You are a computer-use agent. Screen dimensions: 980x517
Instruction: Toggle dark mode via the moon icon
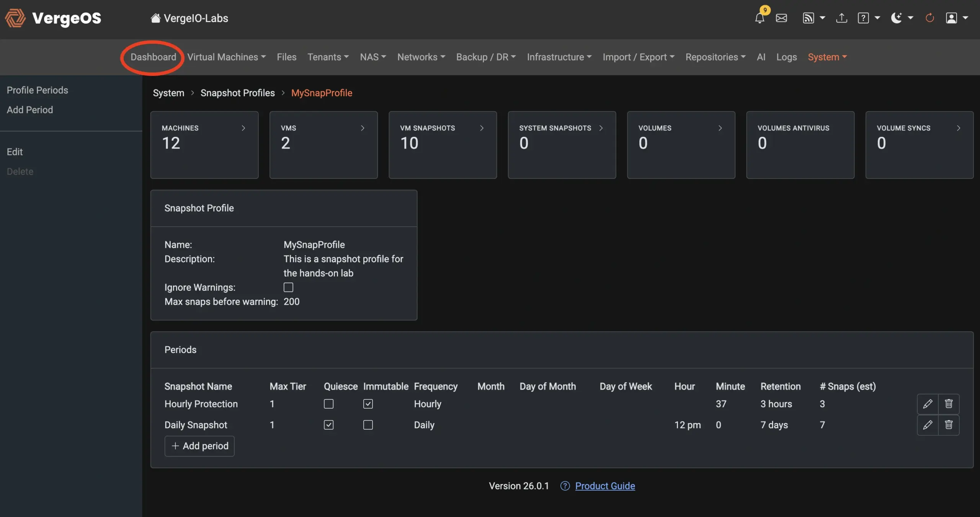(897, 18)
